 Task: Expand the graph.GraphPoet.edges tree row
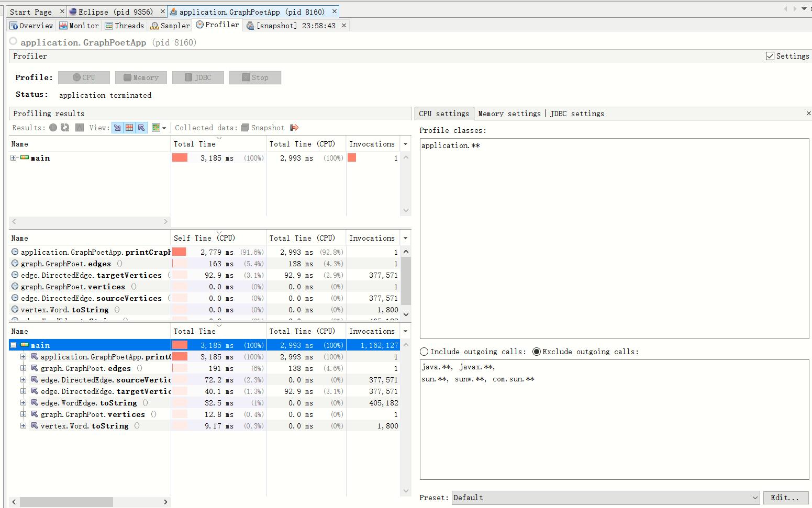[23, 368]
